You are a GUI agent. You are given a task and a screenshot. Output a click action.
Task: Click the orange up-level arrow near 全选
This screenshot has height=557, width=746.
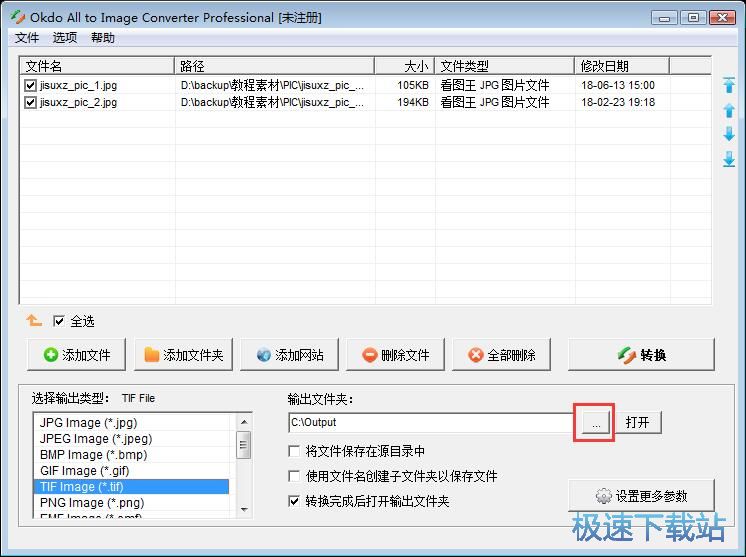pos(34,321)
